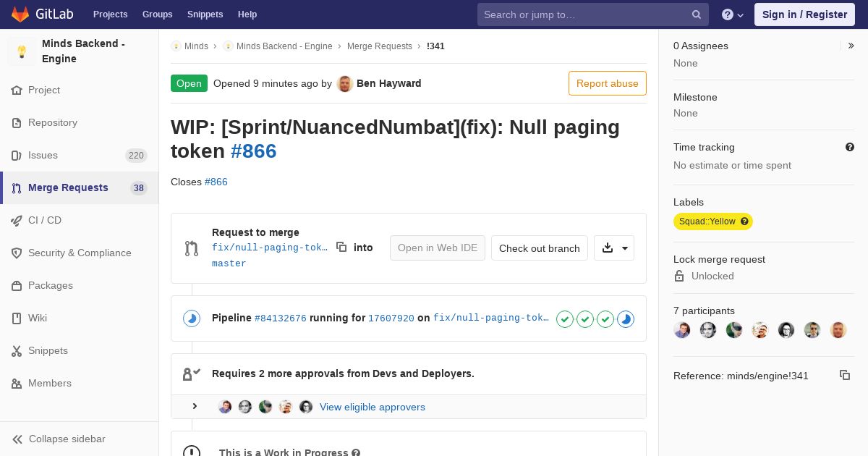Click the GitLab fox logo
This screenshot has width=868, height=456.
click(x=20, y=14)
